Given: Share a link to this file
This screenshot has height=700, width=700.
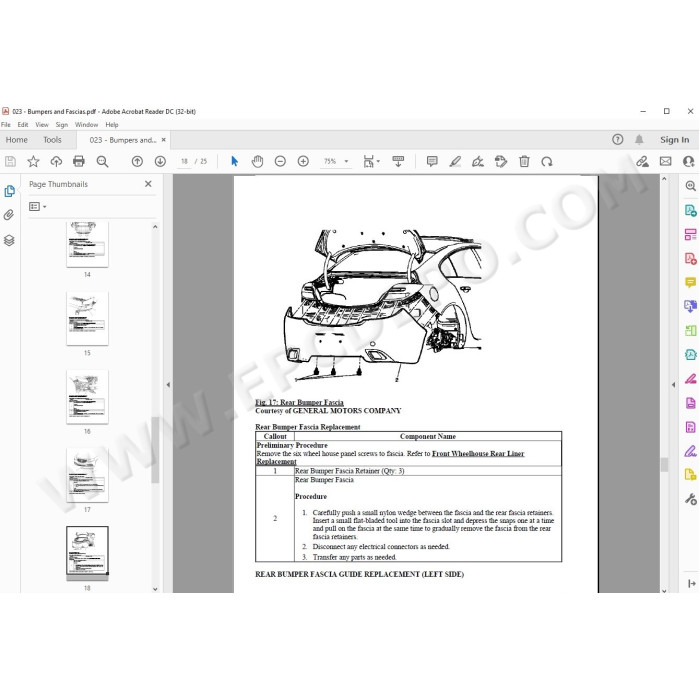Looking at the screenshot, I should pyautogui.click(x=642, y=162).
